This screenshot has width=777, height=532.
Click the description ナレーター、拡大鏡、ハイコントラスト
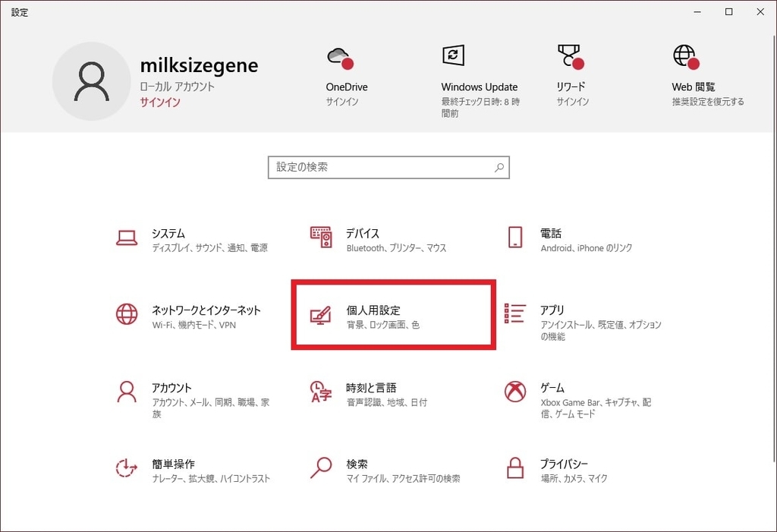point(211,479)
